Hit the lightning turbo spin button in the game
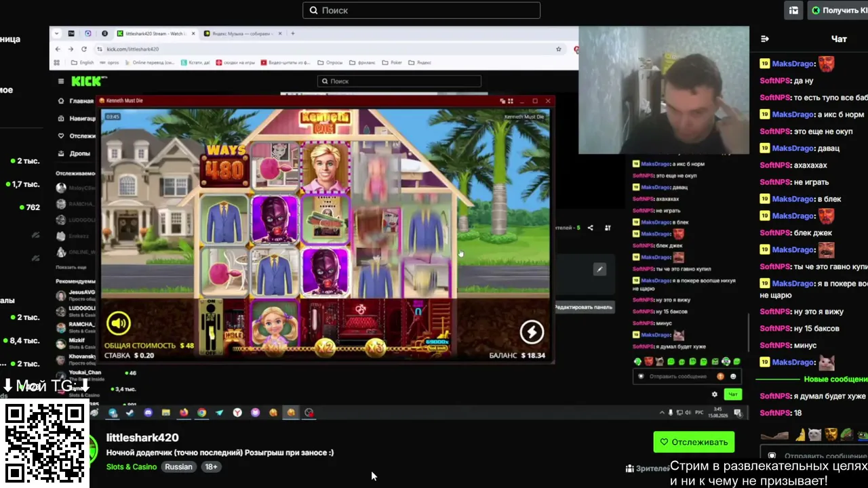This screenshot has width=868, height=488. [x=532, y=331]
